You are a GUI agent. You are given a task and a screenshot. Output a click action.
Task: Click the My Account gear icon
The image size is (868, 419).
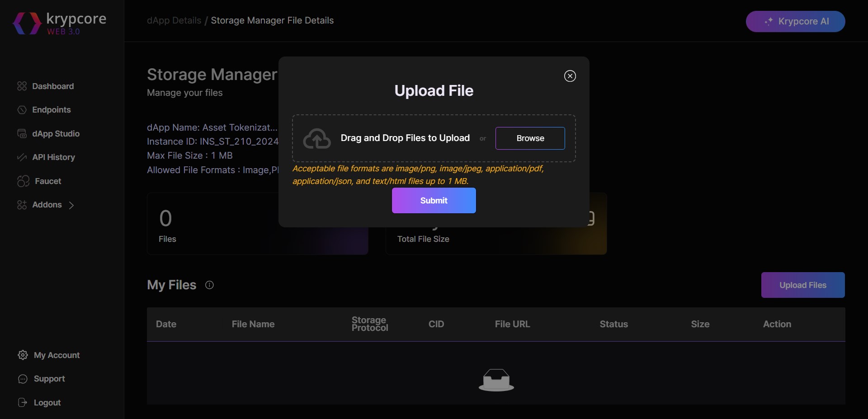click(23, 355)
